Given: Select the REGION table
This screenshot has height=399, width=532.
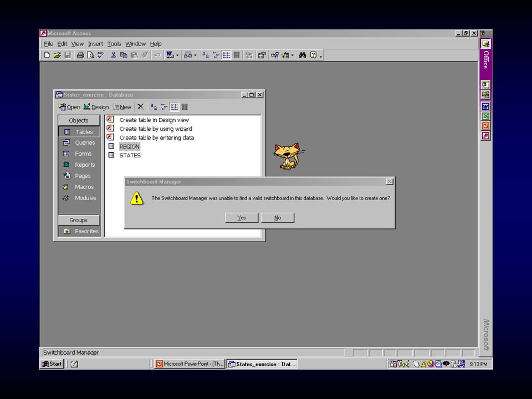Looking at the screenshot, I should coord(129,146).
